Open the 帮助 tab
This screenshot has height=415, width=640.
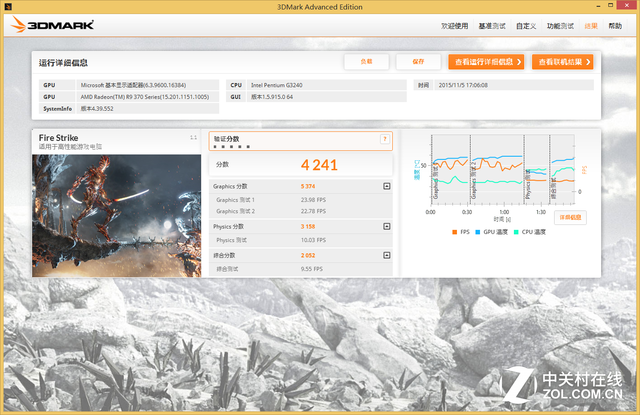click(x=618, y=26)
